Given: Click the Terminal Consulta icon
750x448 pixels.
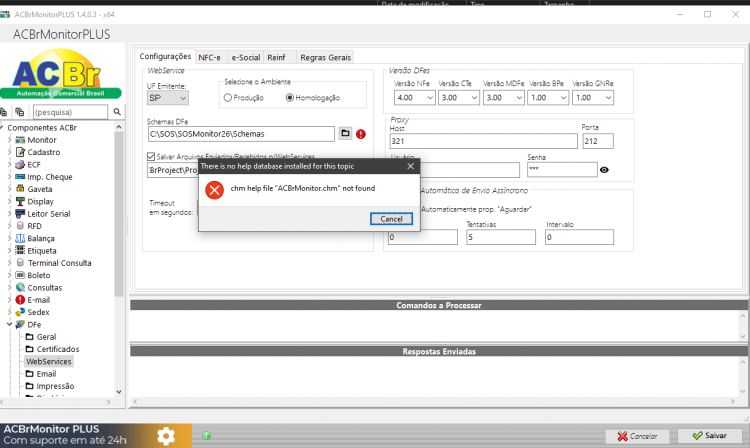Looking at the screenshot, I should (20, 263).
